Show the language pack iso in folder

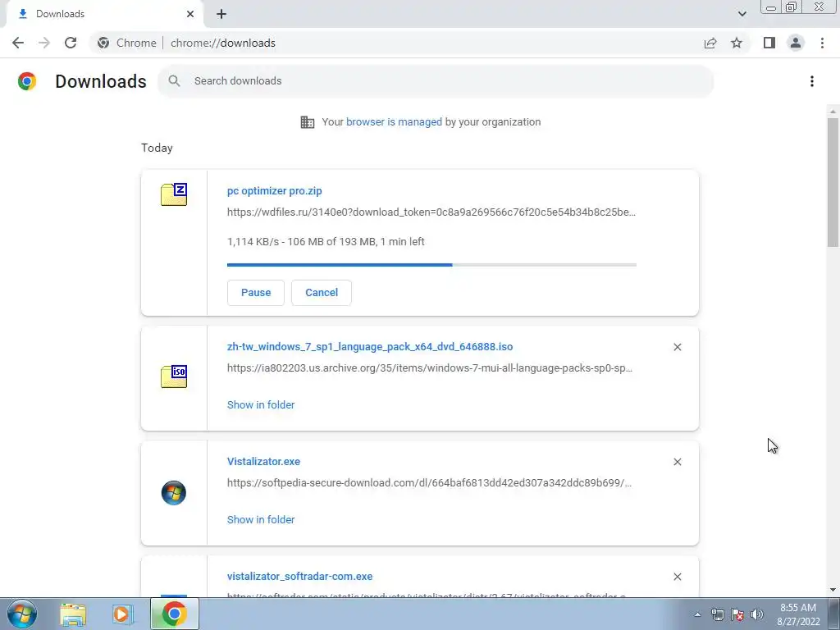[x=261, y=405]
